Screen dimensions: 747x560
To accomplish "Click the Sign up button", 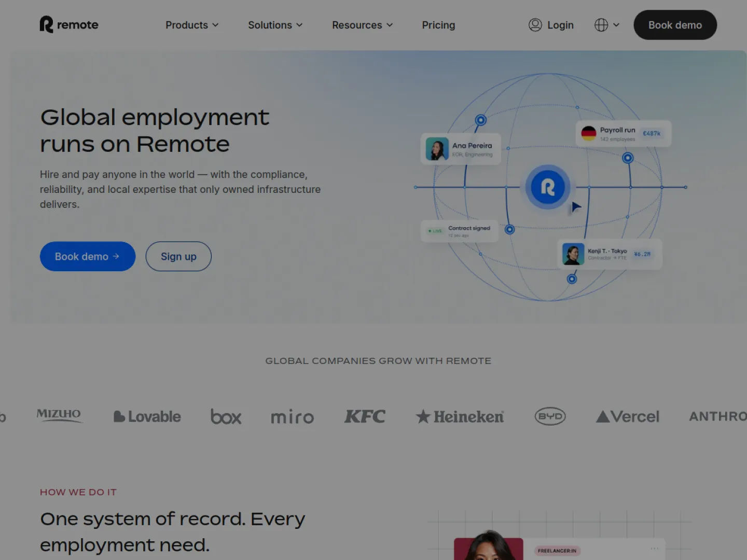I will (x=178, y=256).
